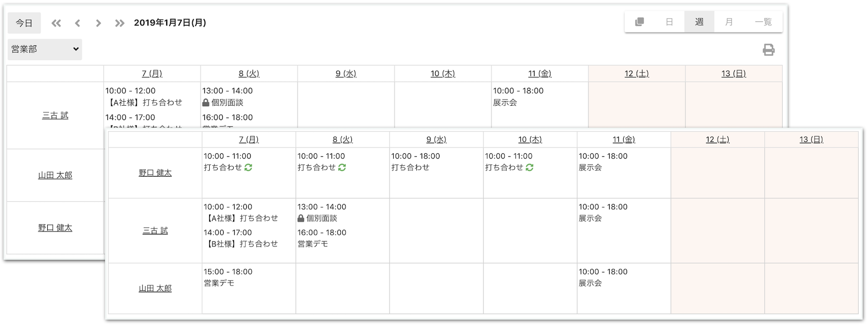The height and width of the screenshot is (326, 868).
Task: Switch to the 月 month view tab
Action: pos(729,22)
